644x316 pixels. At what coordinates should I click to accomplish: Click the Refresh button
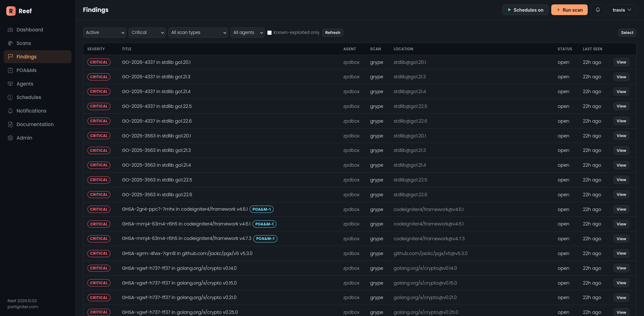[333, 33]
